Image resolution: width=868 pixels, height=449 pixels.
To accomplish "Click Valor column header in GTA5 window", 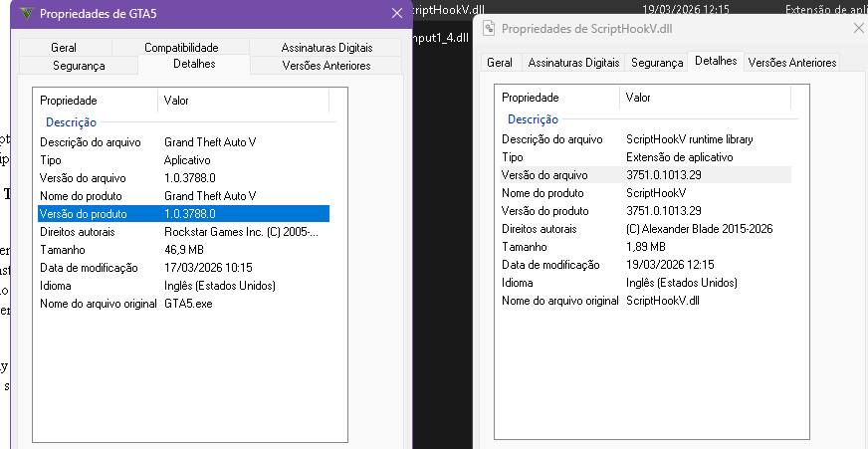I will point(244,101).
